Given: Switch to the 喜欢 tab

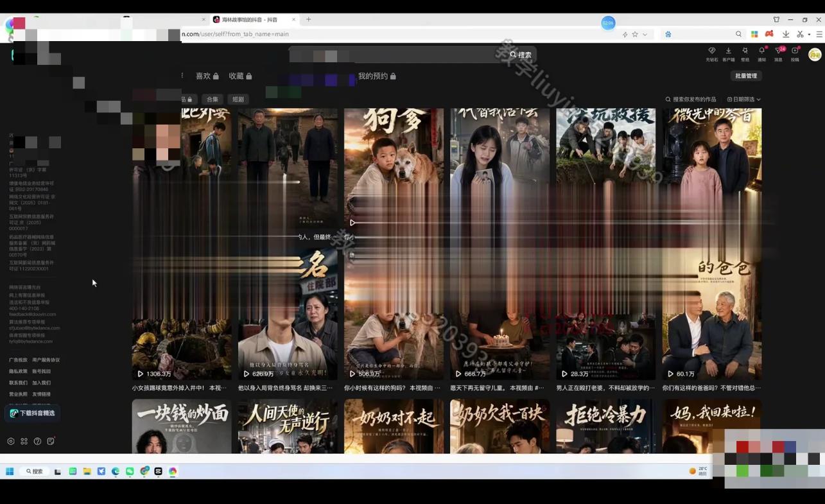Looking at the screenshot, I should pos(207,76).
